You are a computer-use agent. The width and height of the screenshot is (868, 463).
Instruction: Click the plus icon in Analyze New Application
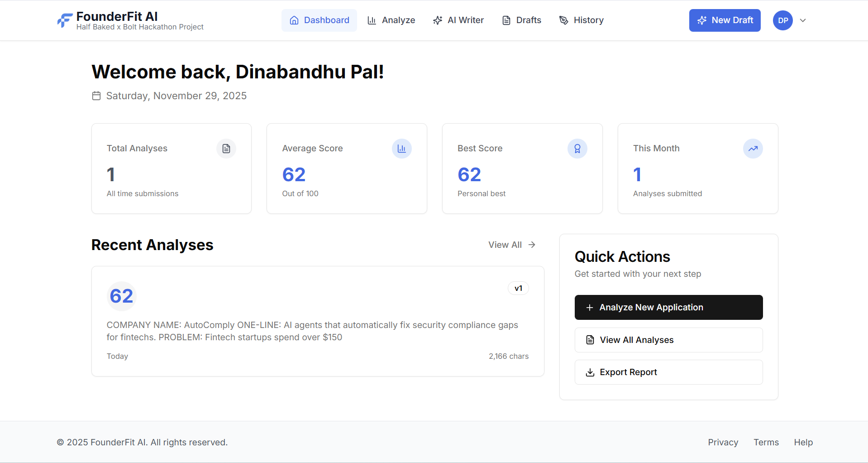click(590, 307)
